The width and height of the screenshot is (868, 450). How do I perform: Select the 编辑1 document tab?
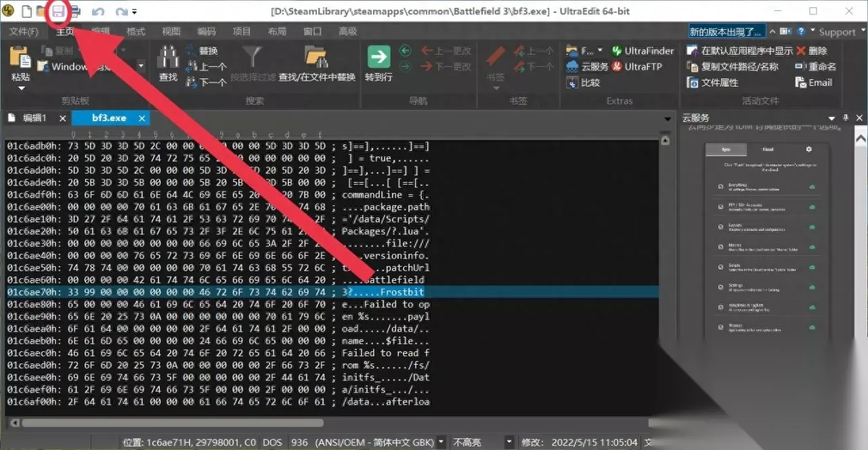pos(34,118)
